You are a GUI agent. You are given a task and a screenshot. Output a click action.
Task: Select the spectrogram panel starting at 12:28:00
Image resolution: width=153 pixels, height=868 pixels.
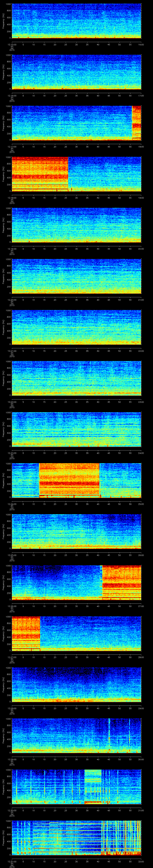76,685
